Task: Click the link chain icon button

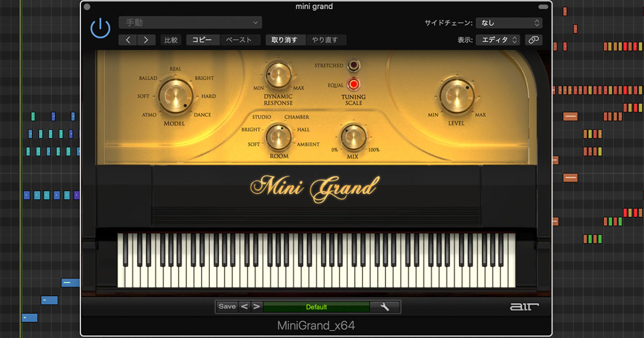Action: [x=533, y=40]
